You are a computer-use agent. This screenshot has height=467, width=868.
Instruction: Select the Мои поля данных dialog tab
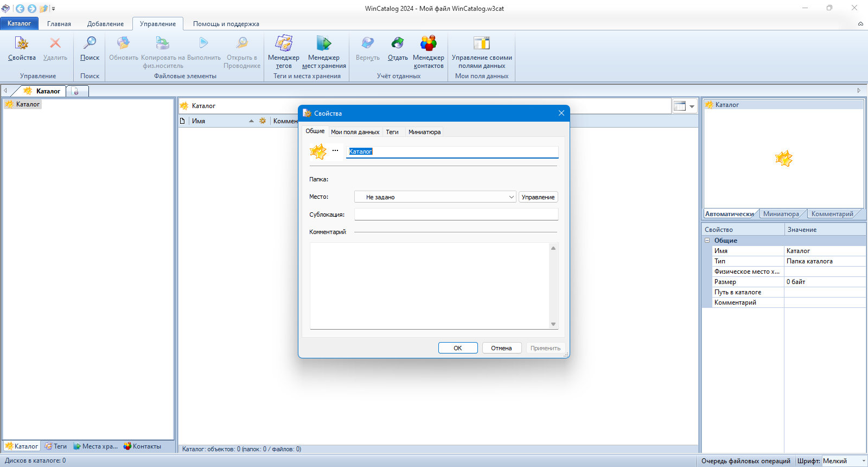point(355,132)
